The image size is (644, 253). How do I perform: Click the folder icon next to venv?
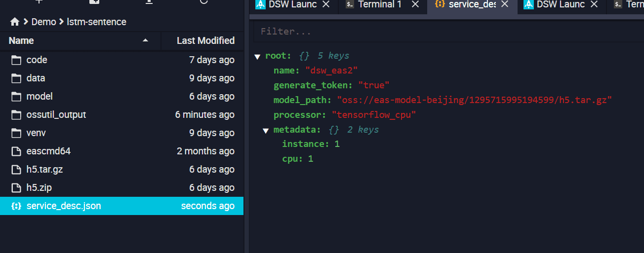coord(17,133)
